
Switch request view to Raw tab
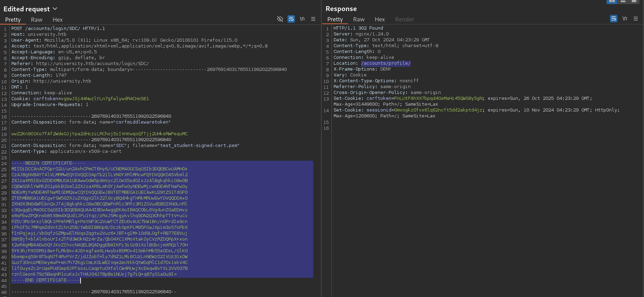(37, 20)
